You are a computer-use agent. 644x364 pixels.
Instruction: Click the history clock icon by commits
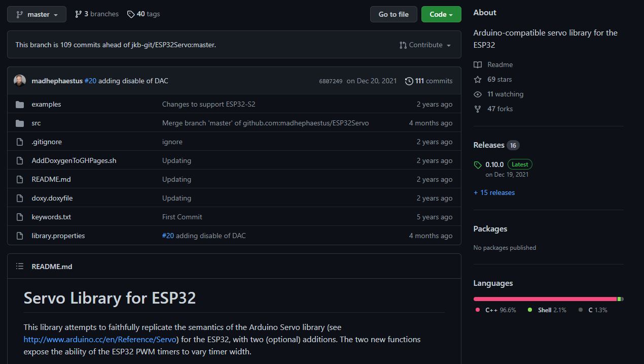tap(409, 81)
